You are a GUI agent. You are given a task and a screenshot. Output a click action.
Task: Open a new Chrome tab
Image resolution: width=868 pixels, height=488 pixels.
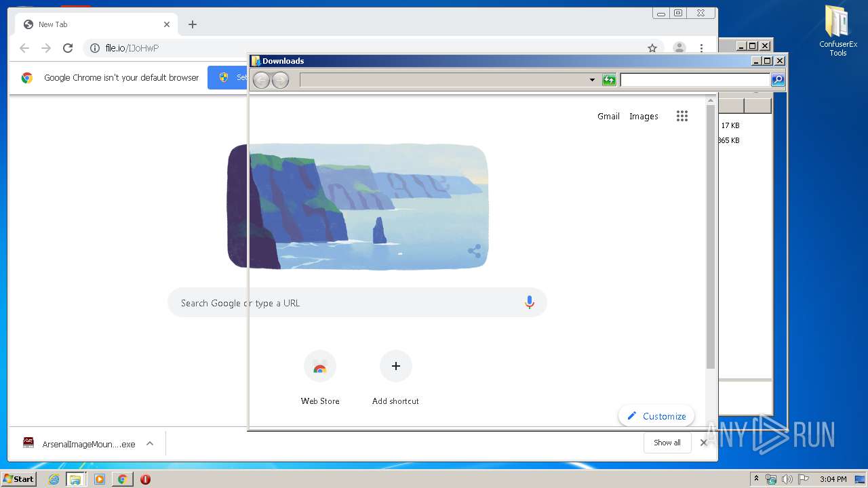[193, 24]
